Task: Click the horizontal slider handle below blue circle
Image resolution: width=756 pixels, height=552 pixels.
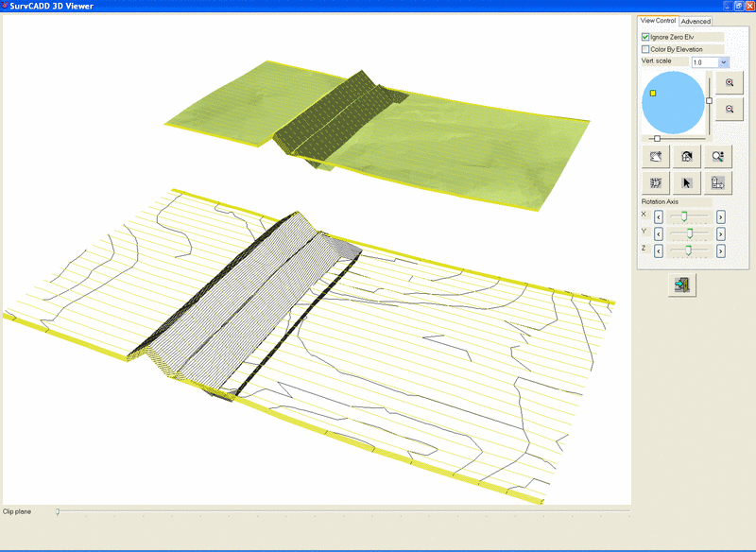Action: [657, 138]
